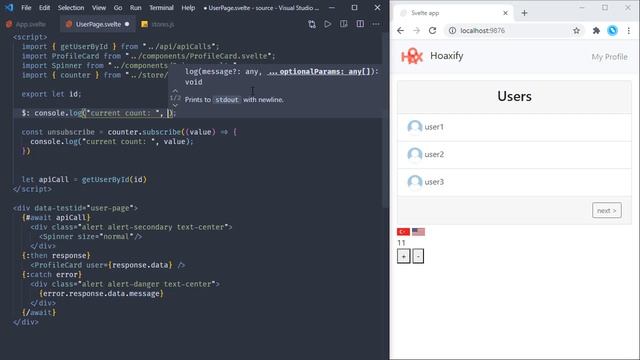Open the Go menu
Viewport: 640px width, 360px height.
click(118, 8)
